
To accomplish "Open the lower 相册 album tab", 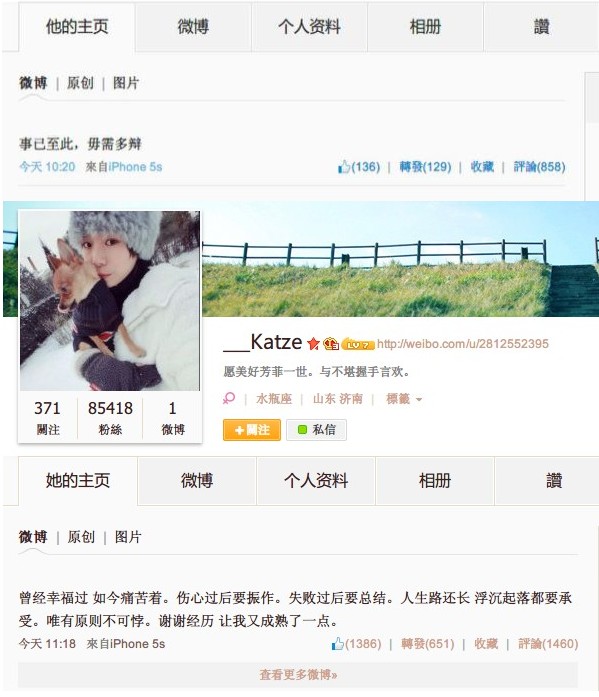I will coord(435,481).
